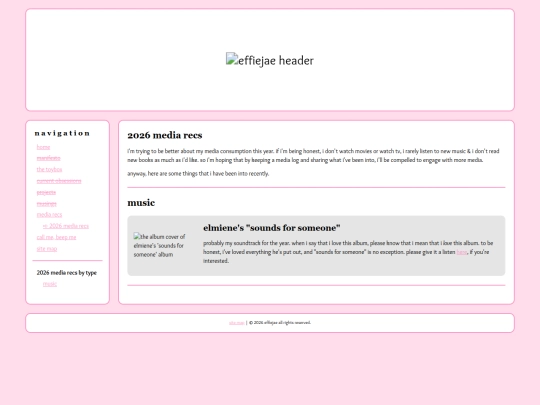
Task: Click the navigation sidebar heading
Action: click(x=62, y=133)
